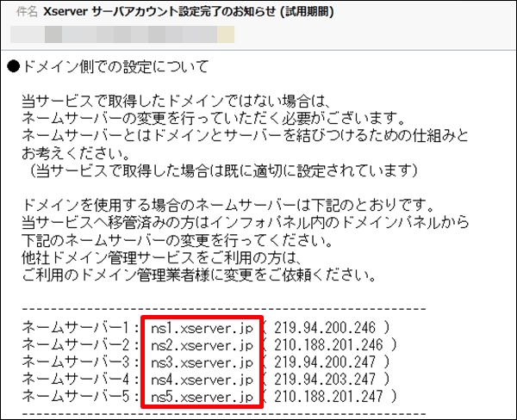Click IP address 219.94.203.247
517x420 pixels.
pos(325,380)
